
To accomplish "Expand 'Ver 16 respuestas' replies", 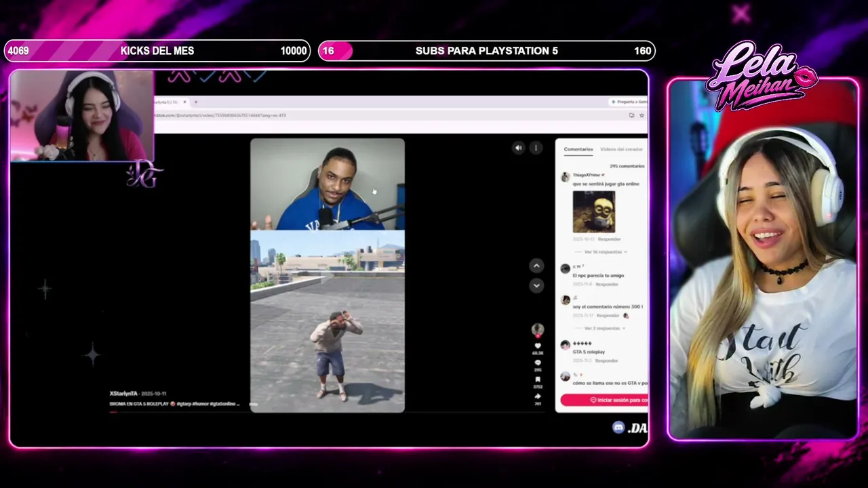I will tap(606, 251).
